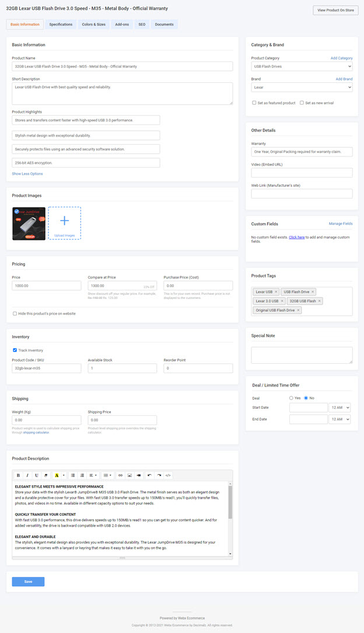This screenshot has width=364, height=633.
Task: Open the Documents tab
Action: pos(164,24)
